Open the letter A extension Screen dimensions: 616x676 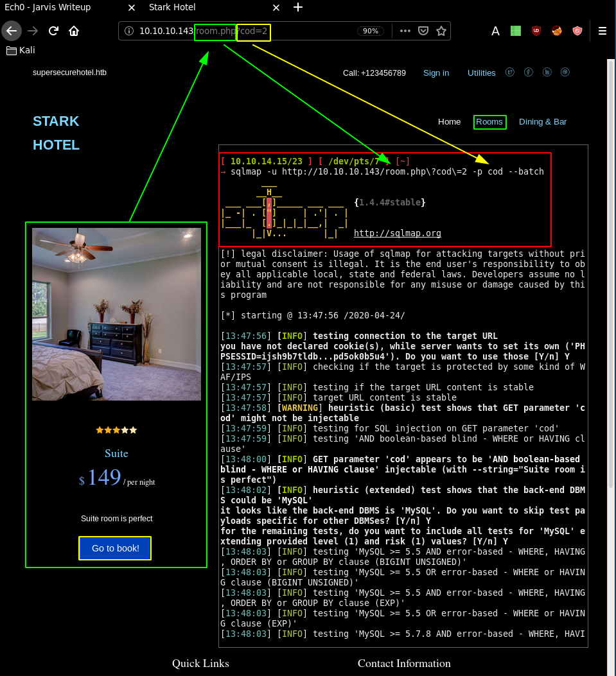(x=495, y=31)
